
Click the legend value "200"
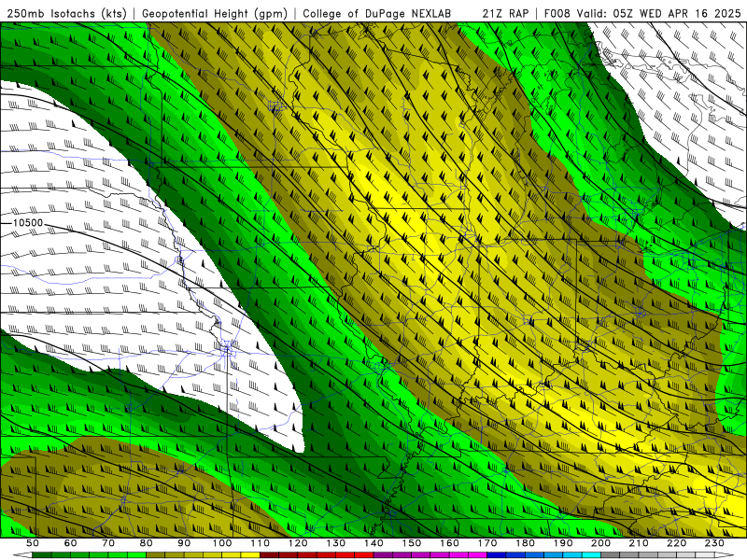[600, 543]
